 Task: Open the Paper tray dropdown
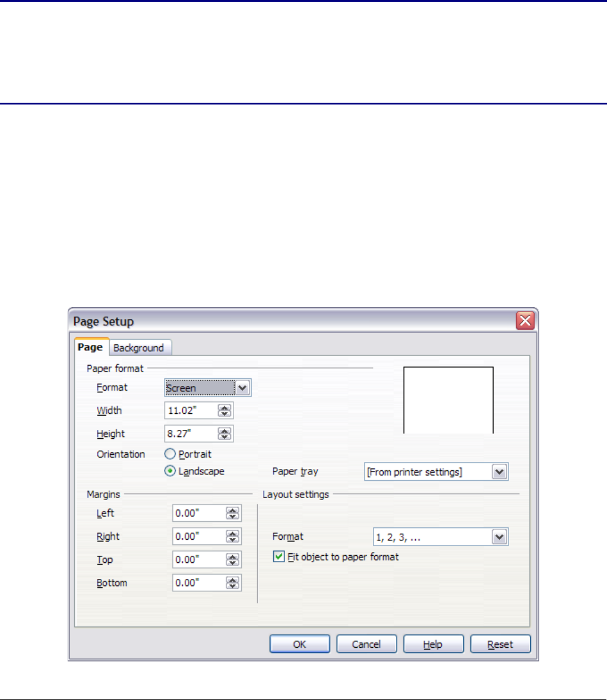click(x=436, y=472)
